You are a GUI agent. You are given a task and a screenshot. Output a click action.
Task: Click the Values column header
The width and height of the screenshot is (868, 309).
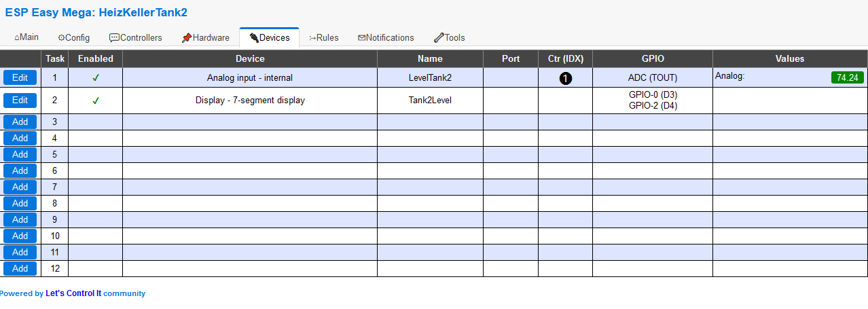(x=790, y=59)
